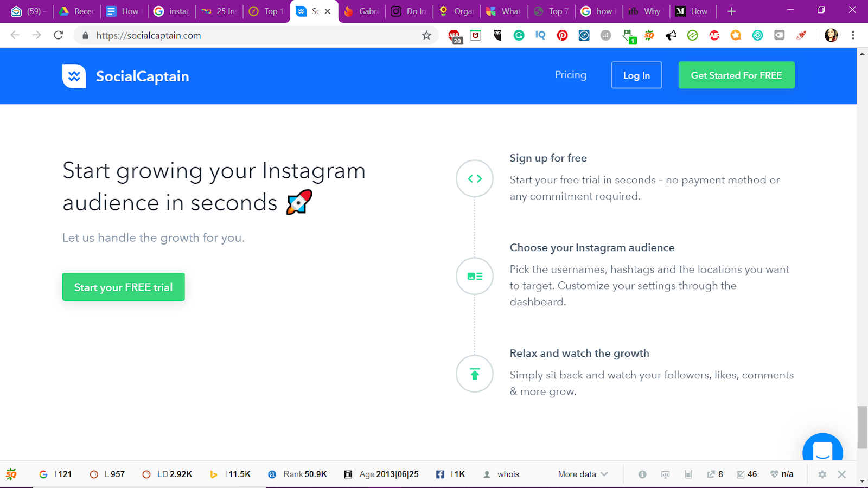View site security lock info

pyautogui.click(x=85, y=35)
